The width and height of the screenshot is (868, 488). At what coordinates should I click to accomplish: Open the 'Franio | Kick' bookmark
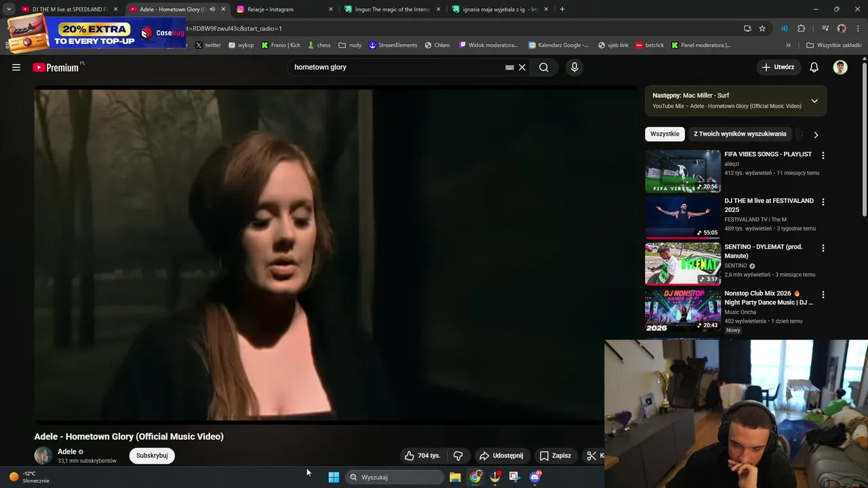click(x=281, y=45)
